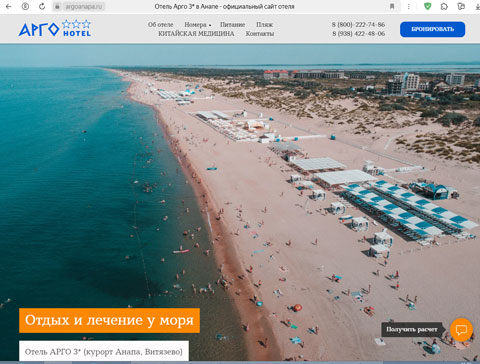Click the lock icon in the address bar
480x364 pixels.
click(57, 6)
